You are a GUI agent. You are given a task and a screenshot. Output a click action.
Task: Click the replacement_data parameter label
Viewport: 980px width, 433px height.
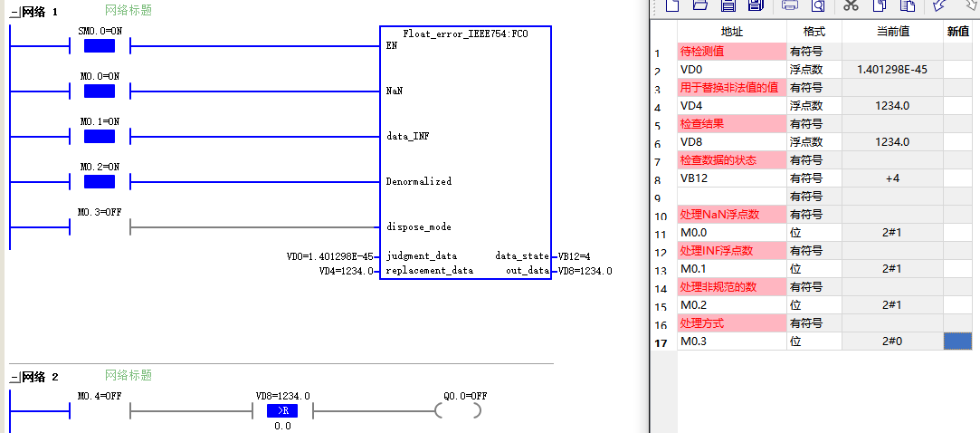click(x=430, y=271)
